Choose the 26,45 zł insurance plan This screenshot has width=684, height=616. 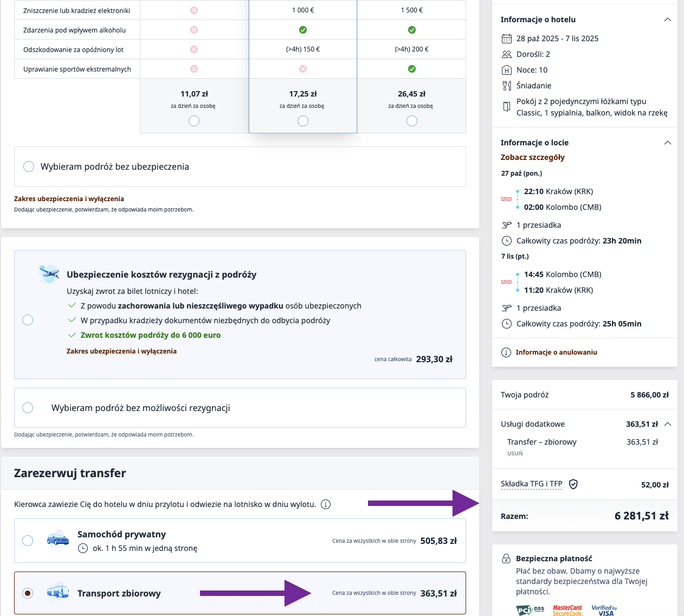[x=412, y=121]
